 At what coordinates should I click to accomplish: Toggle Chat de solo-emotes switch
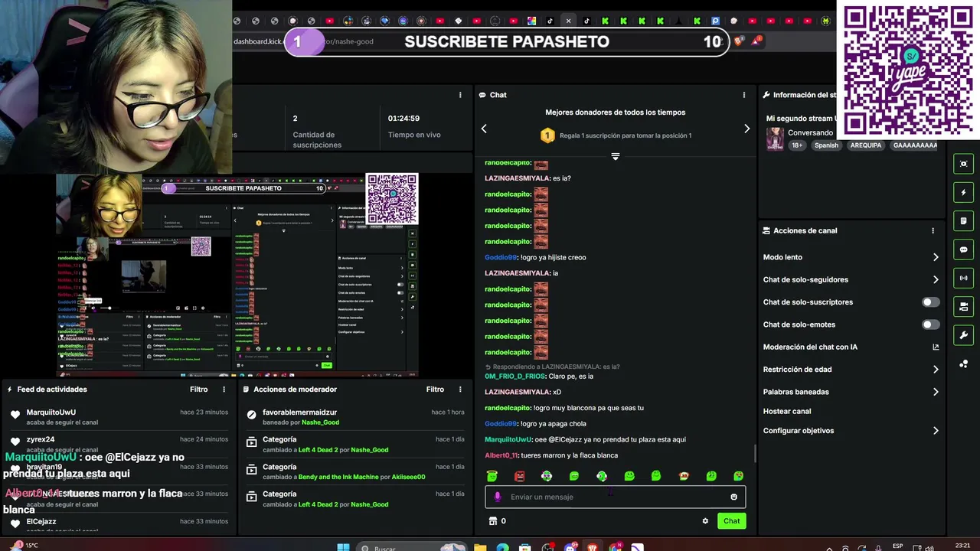click(x=930, y=324)
